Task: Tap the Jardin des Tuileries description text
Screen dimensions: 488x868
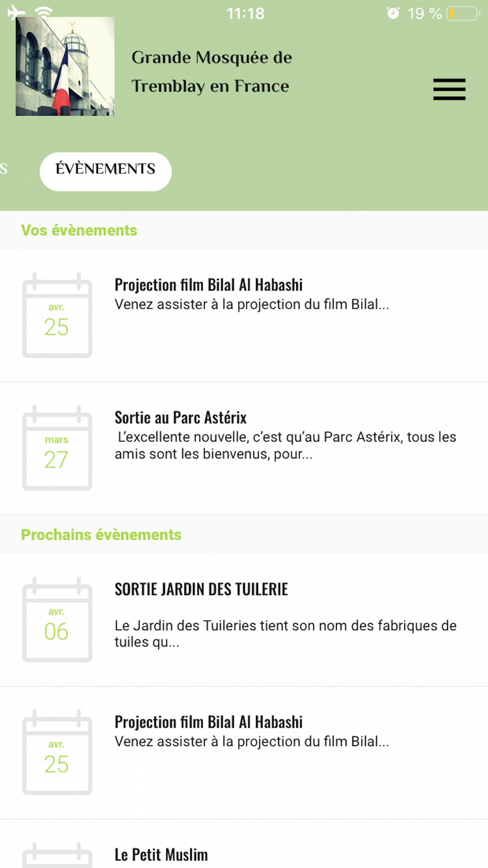Action: pyautogui.click(x=285, y=634)
